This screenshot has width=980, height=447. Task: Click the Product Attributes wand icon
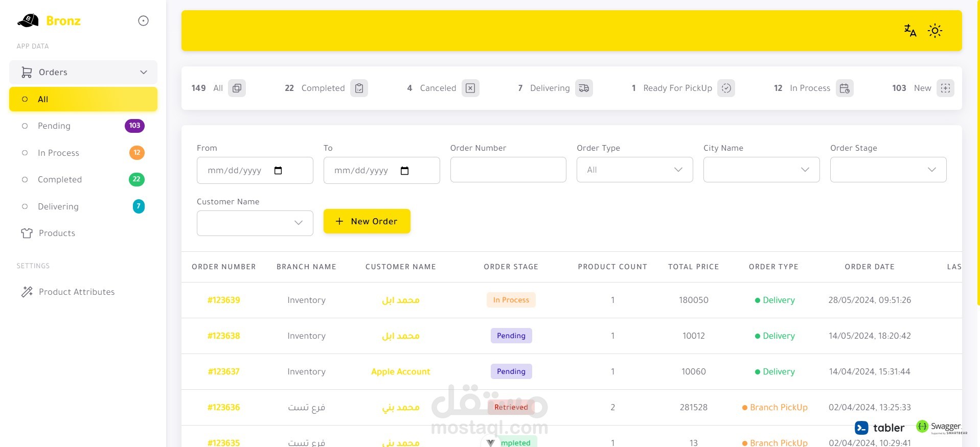[x=27, y=292]
